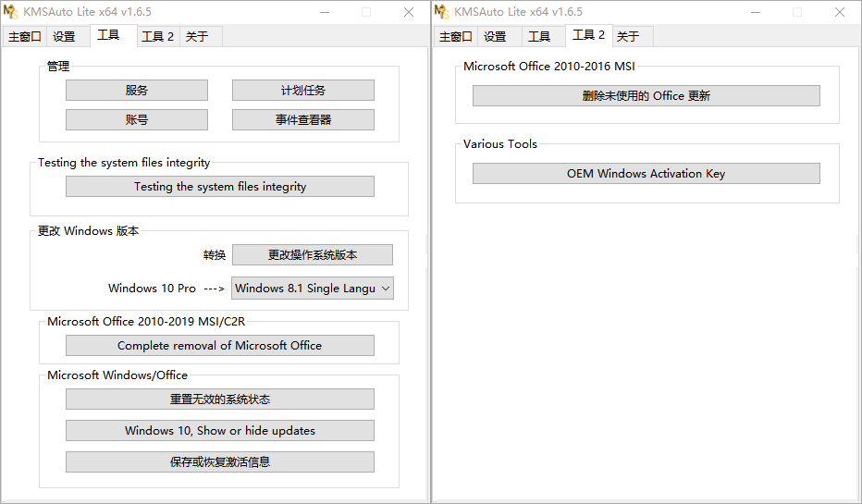This screenshot has height=504, width=862.
Task: Click 重置无效的系统状态 button
Action: click(x=220, y=399)
